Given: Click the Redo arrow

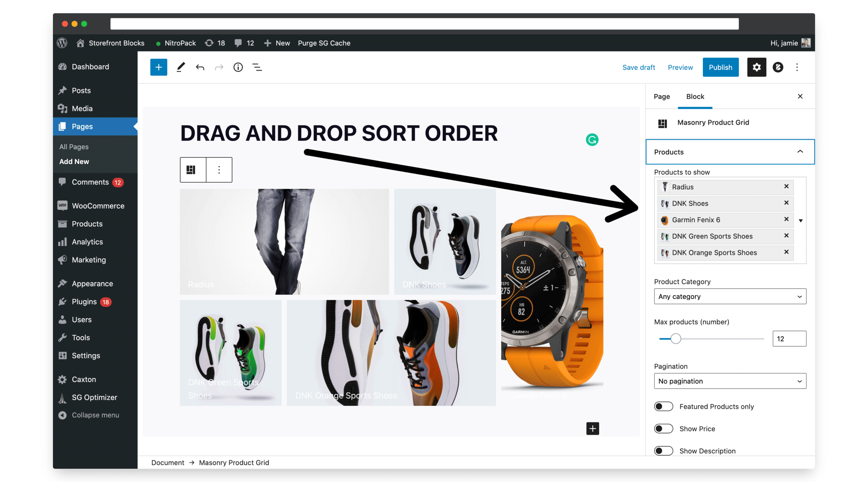Looking at the screenshot, I should coord(219,67).
